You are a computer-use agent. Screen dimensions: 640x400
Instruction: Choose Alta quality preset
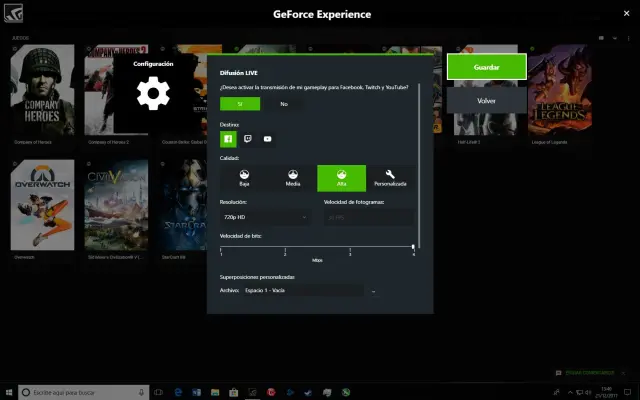[x=341, y=178]
